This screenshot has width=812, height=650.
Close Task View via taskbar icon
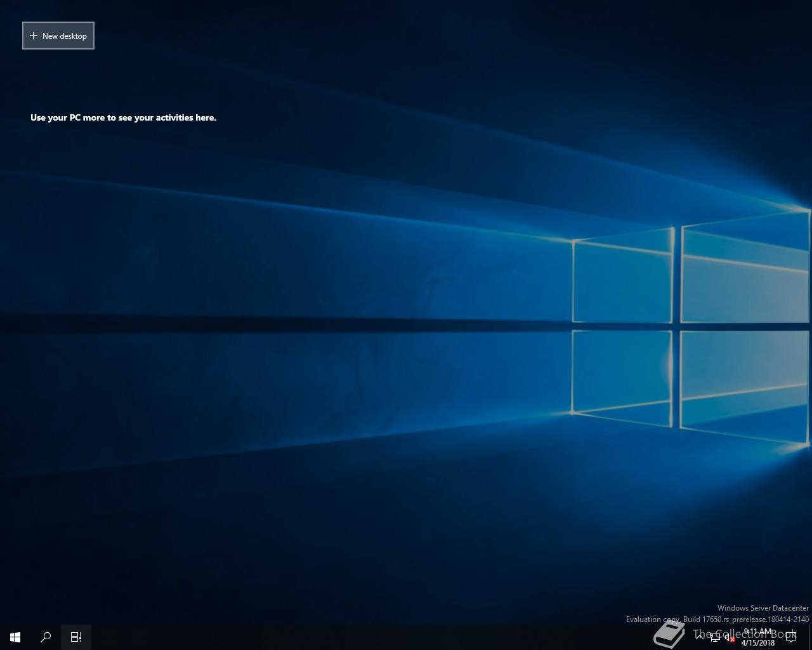click(x=76, y=637)
